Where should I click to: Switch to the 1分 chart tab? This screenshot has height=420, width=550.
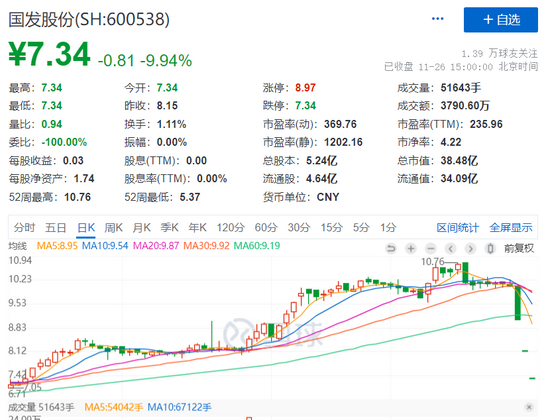pyautogui.click(x=388, y=228)
